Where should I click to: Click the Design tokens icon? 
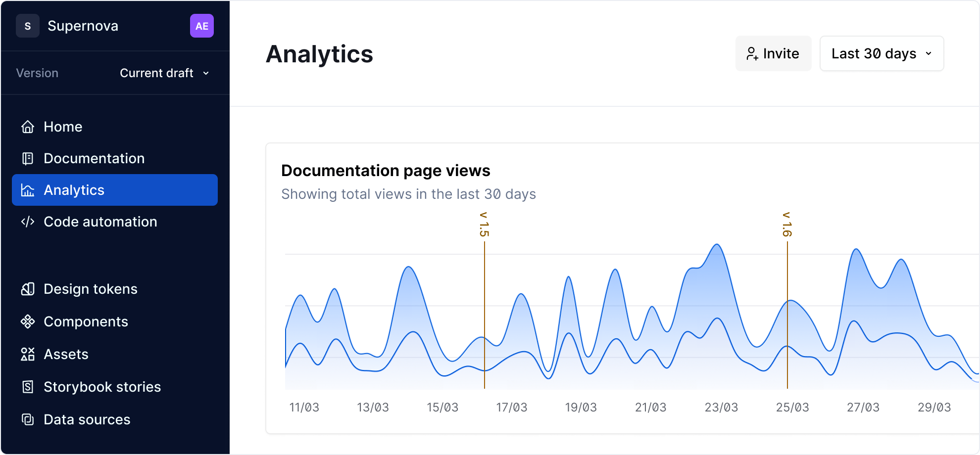click(28, 289)
